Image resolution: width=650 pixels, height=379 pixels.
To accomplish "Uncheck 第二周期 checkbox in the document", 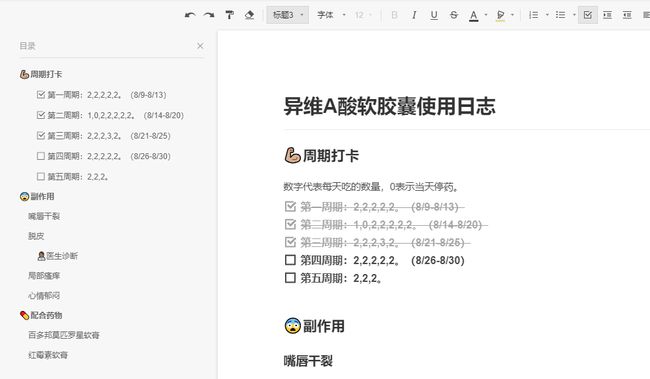I will point(290,224).
